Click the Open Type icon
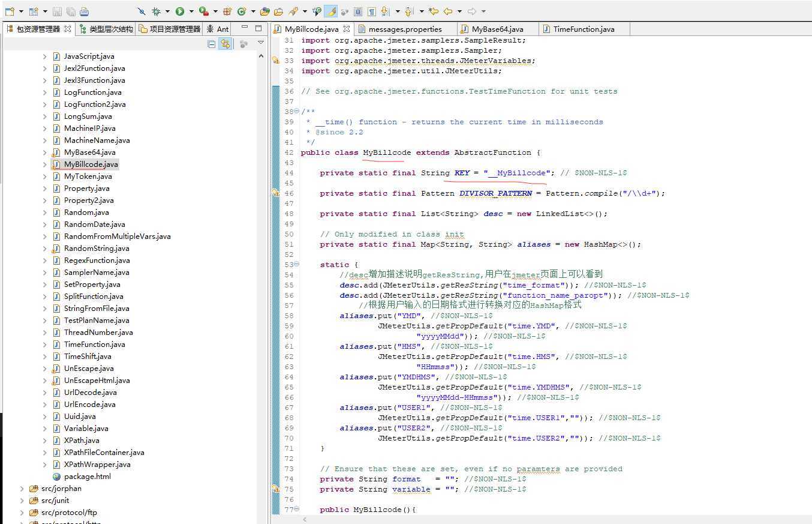Image resolution: width=812 pixels, height=524 pixels. pos(265,11)
